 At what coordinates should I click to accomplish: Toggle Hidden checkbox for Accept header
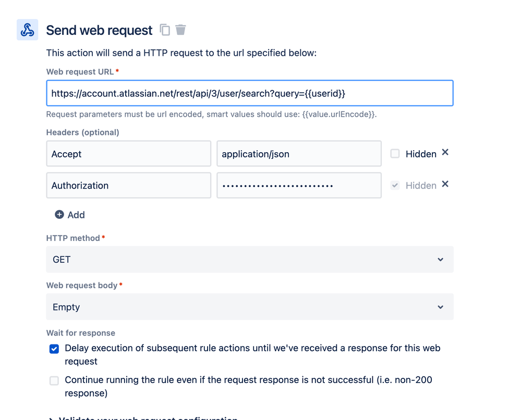pyautogui.click(x=395, y=154)
